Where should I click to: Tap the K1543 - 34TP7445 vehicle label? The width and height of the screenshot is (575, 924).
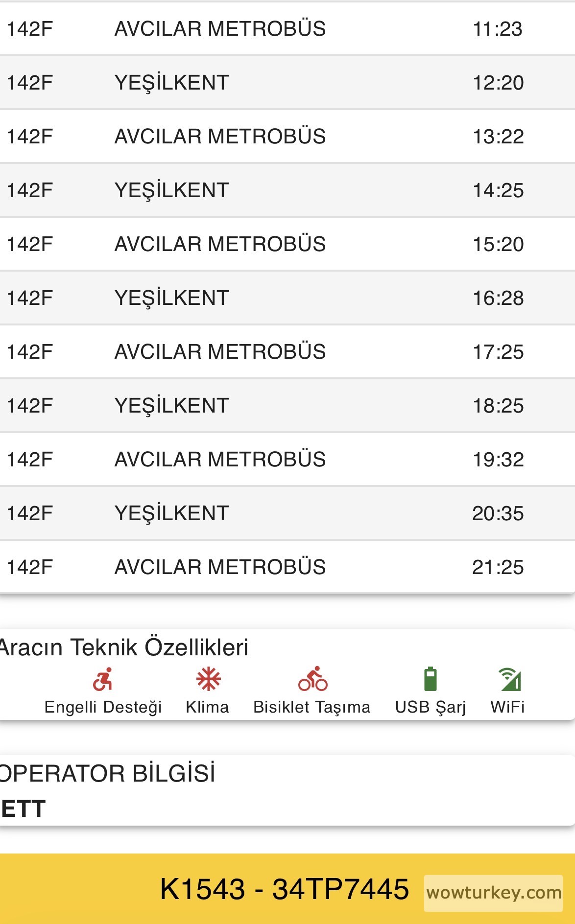coord(284,889)
